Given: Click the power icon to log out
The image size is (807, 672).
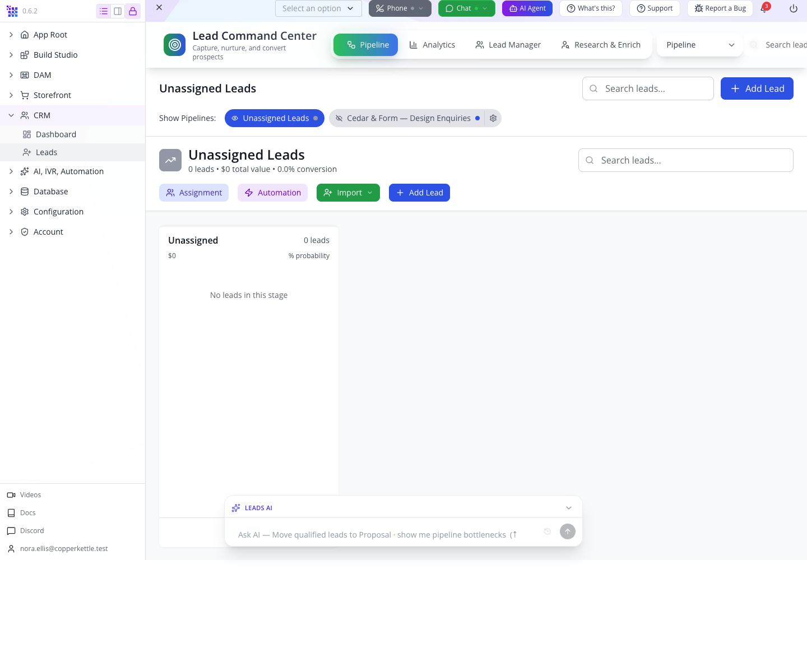Looking at the screenshot, I should click(x=794, y=8).
